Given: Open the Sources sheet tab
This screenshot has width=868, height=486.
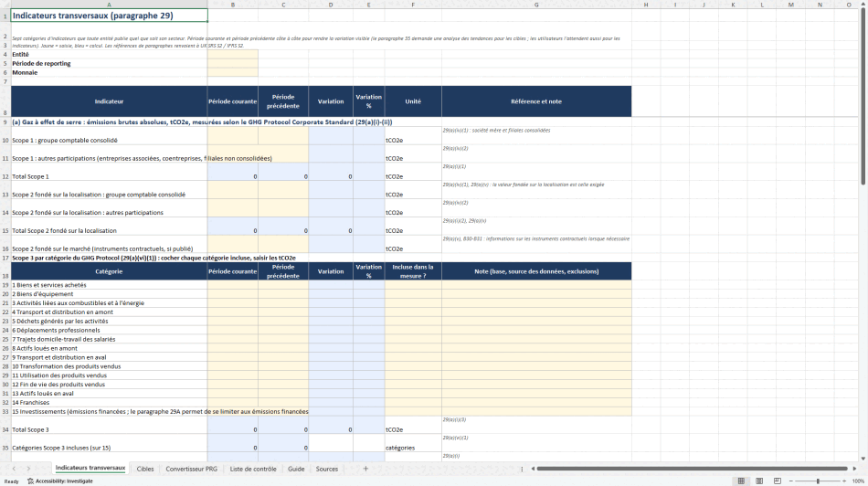Looking at the screenshot, I should pos(326,469).
